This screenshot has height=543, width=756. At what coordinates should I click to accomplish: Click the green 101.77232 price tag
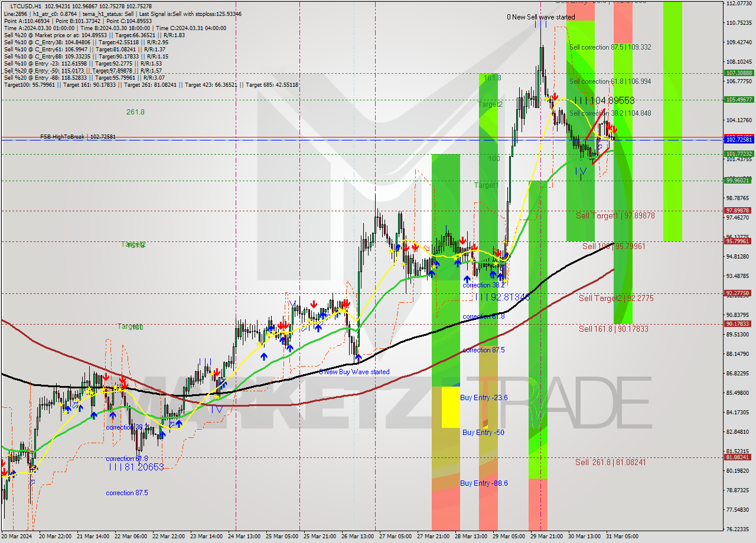[738, 154]
